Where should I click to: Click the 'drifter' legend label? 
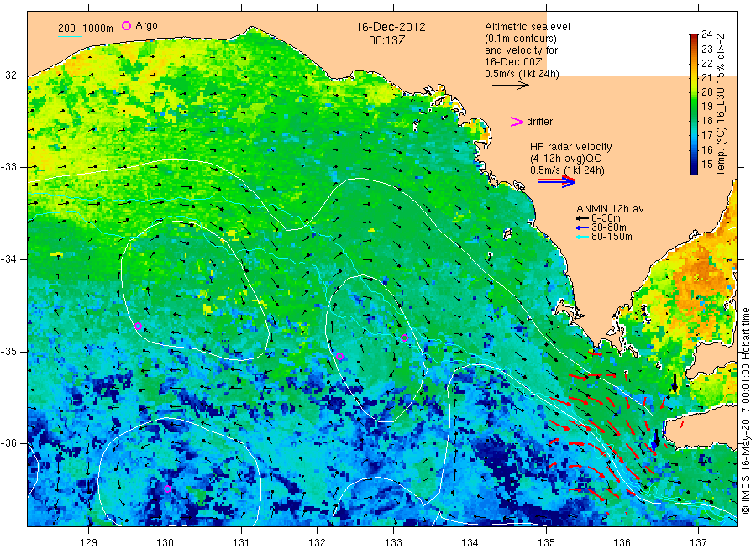point(539,122)
